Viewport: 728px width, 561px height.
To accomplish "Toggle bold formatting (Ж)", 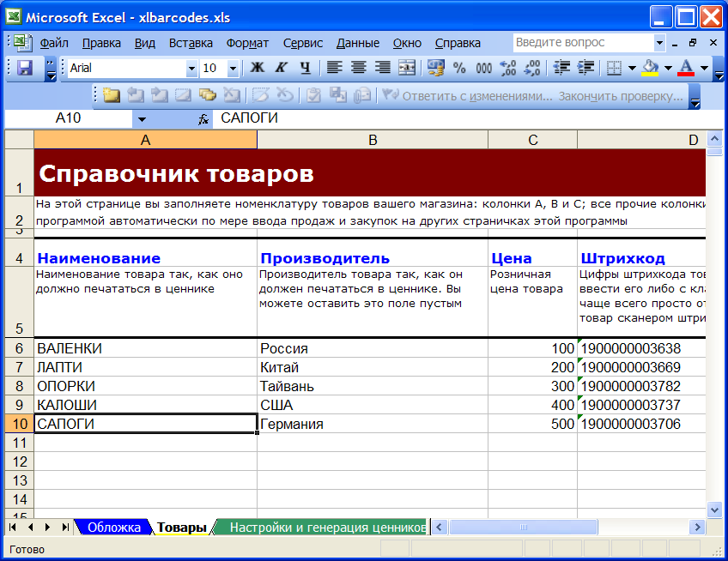I will (x=257, y=68).
